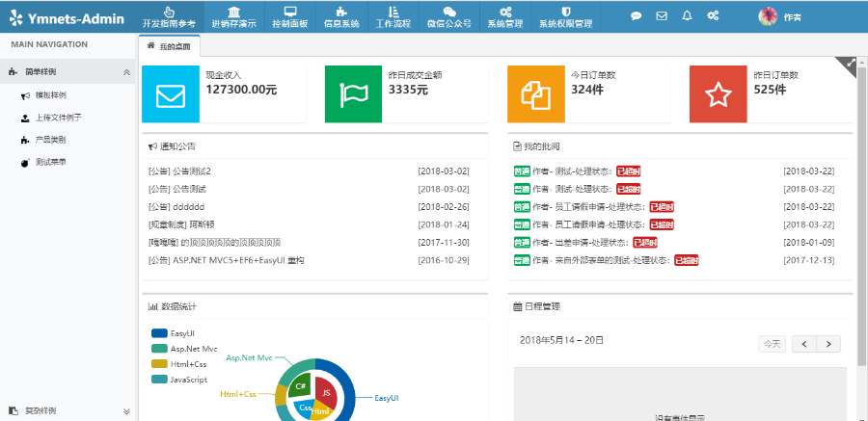
Task: Open the chat messages icon in header
Action: [x=637, y=16]
